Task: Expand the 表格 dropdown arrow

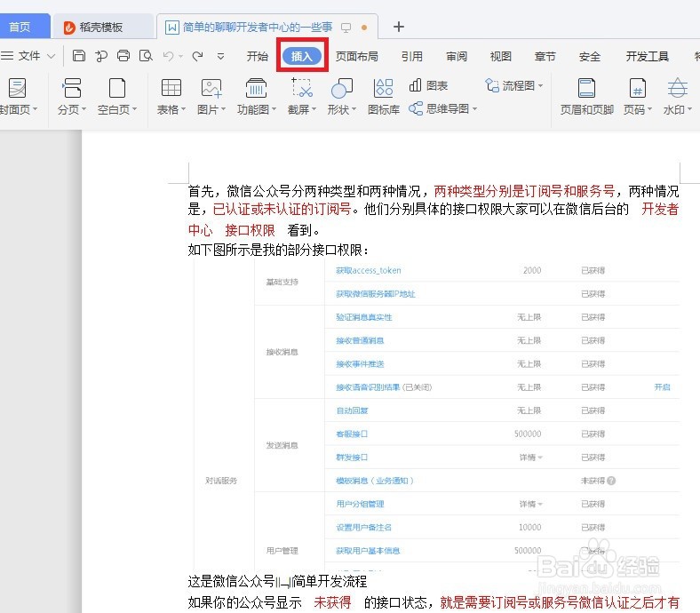Action: (x=183, y=109)
